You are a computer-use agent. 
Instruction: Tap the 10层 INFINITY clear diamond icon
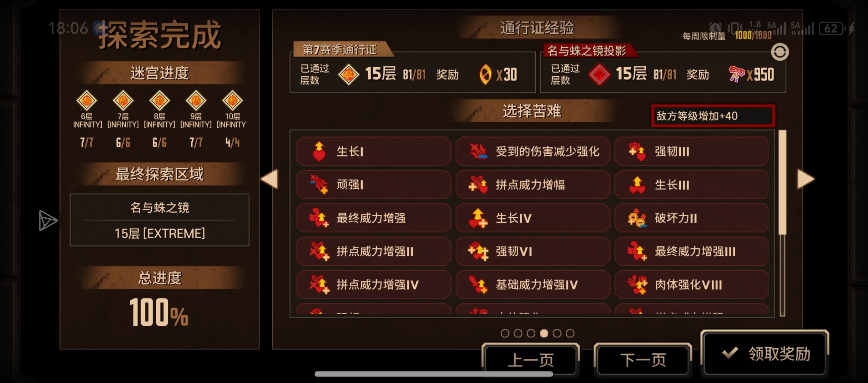233,100
